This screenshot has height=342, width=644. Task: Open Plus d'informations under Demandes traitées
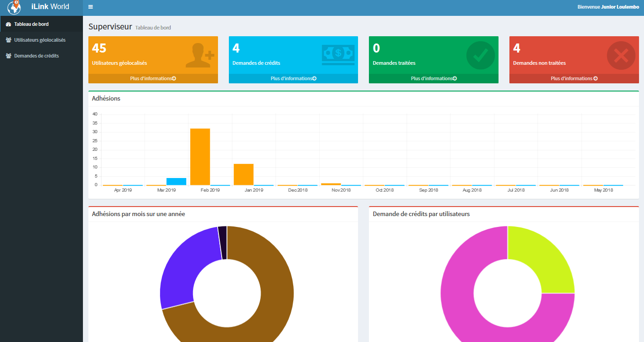tap(433, 78)
